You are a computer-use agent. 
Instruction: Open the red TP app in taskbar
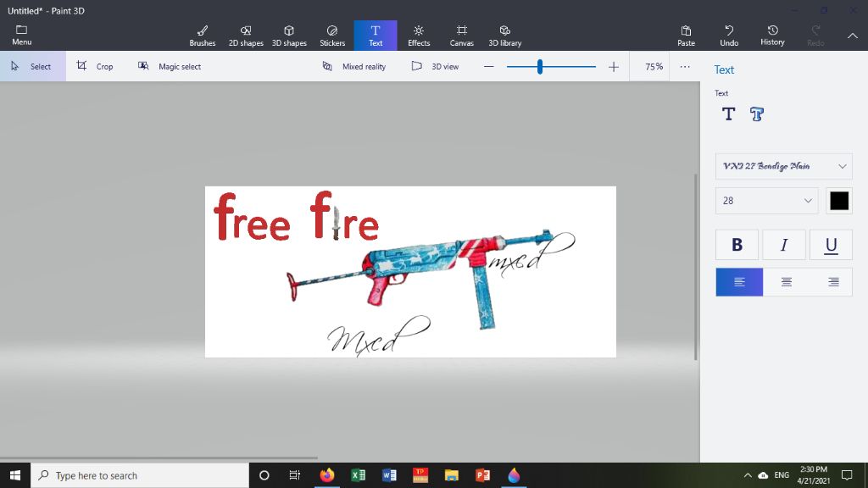click(x=420, y=475)
